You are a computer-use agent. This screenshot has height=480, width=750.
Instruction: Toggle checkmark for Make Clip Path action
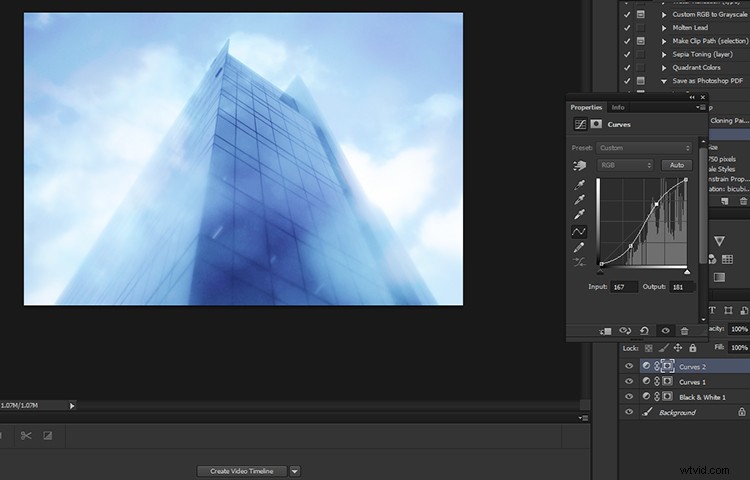pos(627,41)
